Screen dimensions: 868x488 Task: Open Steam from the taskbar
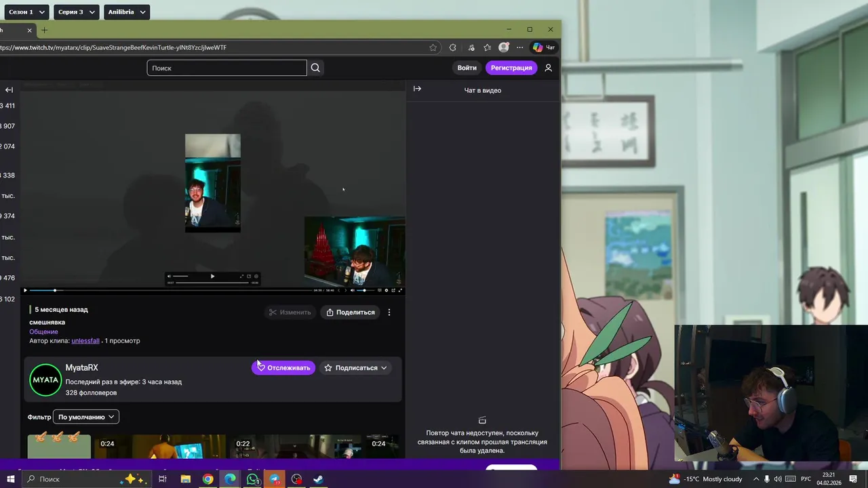coord(318,479)
